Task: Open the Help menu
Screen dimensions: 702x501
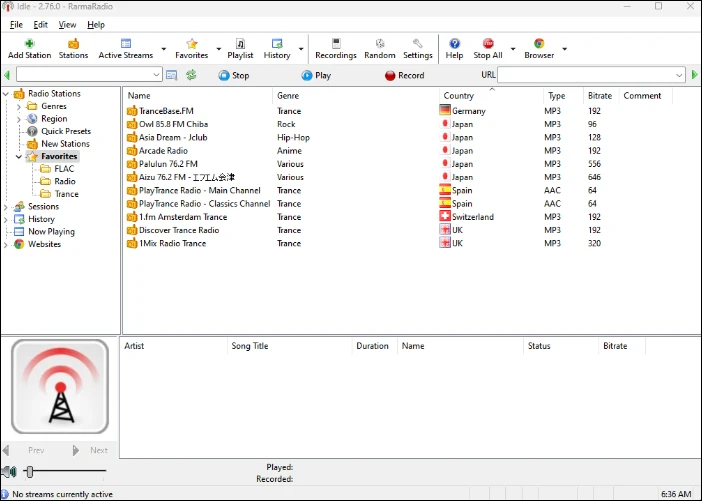Action: point(96,25)
